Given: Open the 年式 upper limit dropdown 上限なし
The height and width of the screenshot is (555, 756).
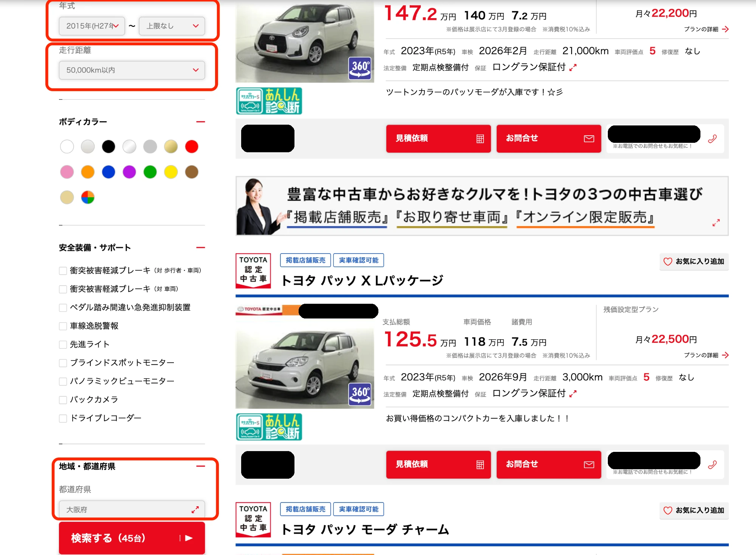Looking at the screenshot, I should (172, 26).
